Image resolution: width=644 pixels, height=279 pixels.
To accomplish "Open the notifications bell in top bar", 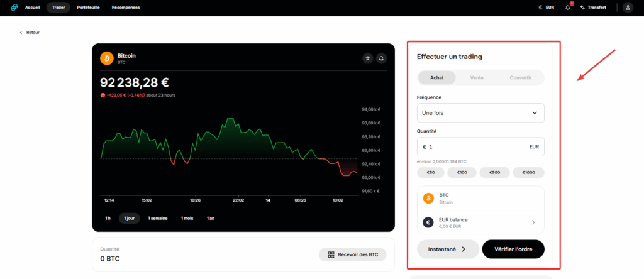I will pos(568,8).
